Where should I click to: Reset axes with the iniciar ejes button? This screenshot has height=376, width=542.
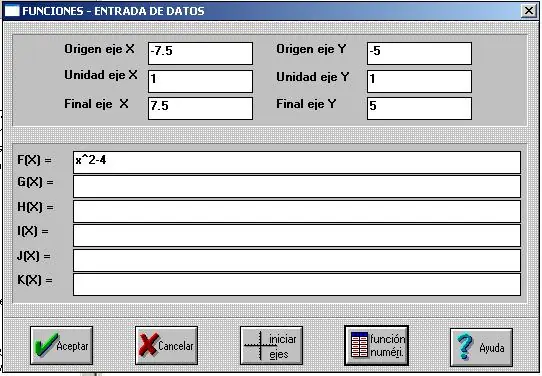(x=271, y=346)
